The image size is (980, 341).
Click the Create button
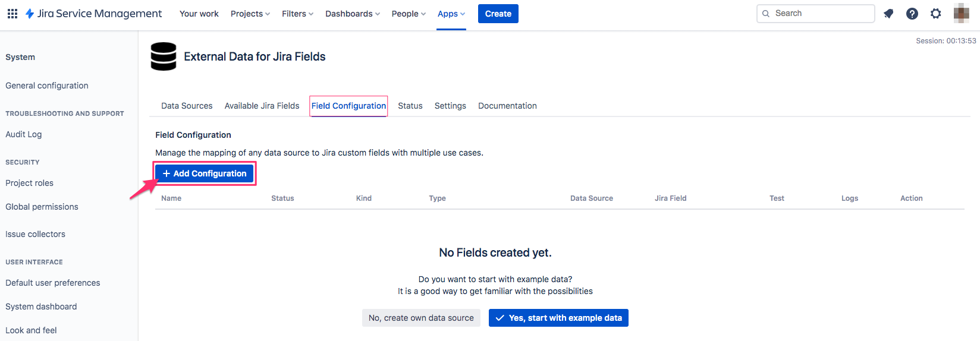click(x=498, y=14)
